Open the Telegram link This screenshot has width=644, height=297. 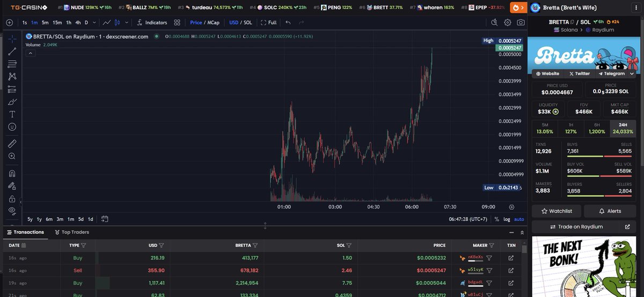coord(612,73)
